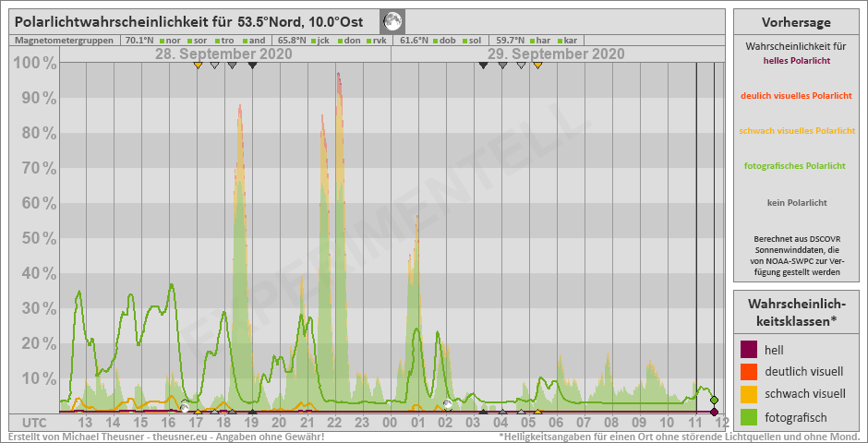This screenshot has height=443, width=868.
Task: Click the orange sunrise triangle on 29 September
Action: [537, 65]
